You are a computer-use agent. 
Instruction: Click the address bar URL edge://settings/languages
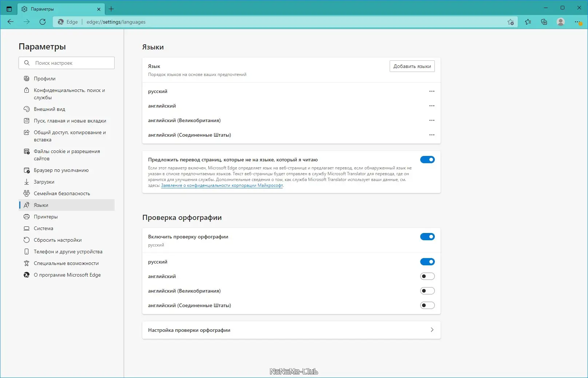click(116, 22)
